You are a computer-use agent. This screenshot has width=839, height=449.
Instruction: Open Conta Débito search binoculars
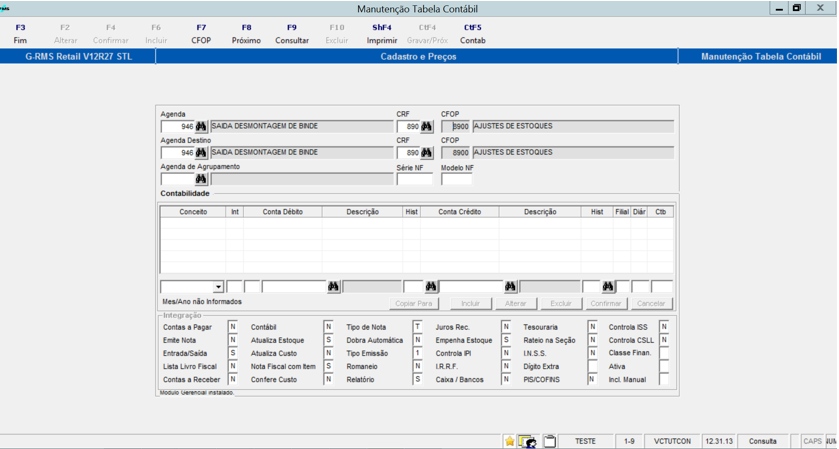point(333,287)
